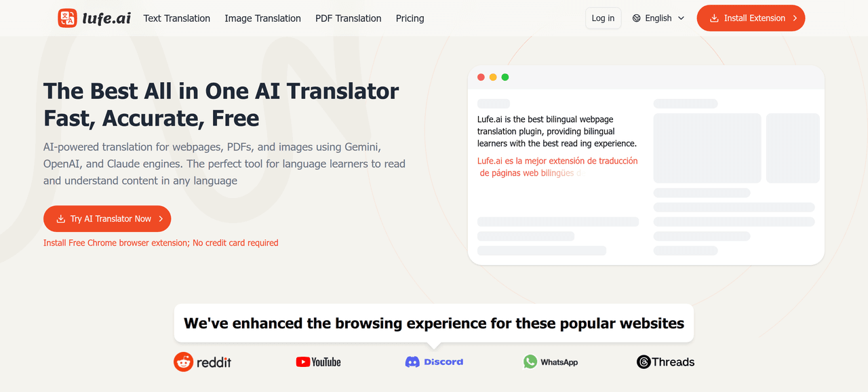The image size is (868, 392).
Task: Click the Log in button
Action: point(603,18)
